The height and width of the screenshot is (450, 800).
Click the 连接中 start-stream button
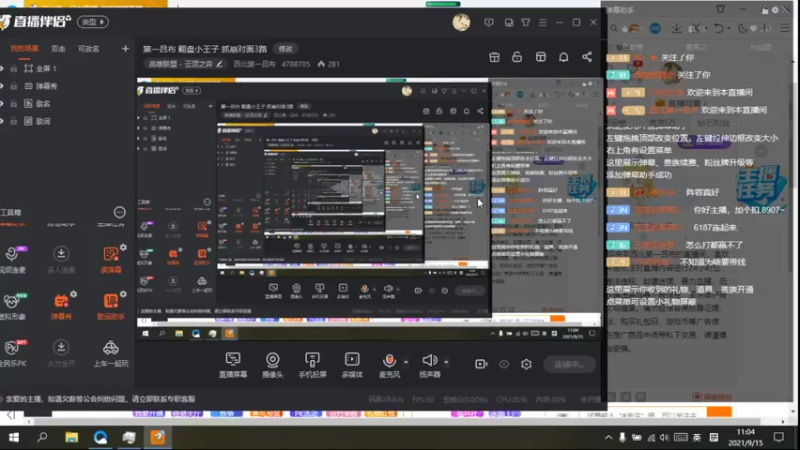click(x=569, y=364)
